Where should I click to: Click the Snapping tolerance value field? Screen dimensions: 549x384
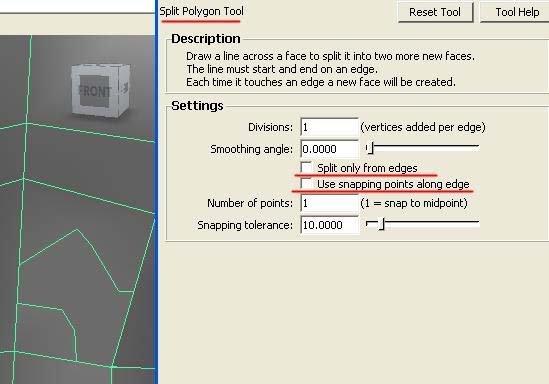pyautogui.click(x=329, y=225)
